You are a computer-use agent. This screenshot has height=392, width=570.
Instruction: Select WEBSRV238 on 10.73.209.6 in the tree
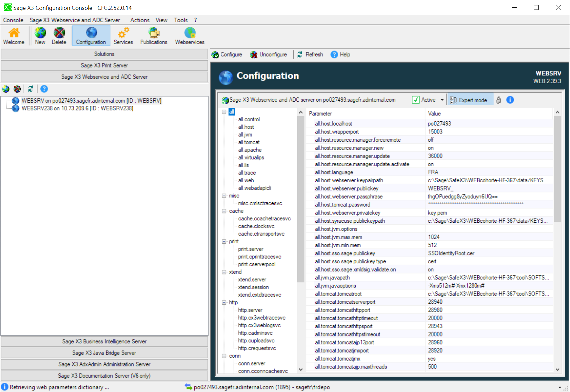[77, 108]
